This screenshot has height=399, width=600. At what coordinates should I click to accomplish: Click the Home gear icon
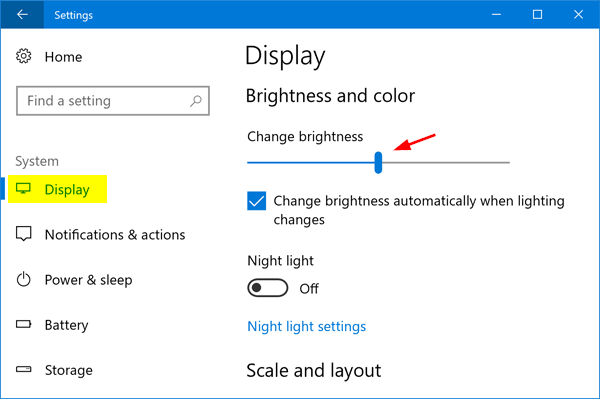tap(23, 56)
